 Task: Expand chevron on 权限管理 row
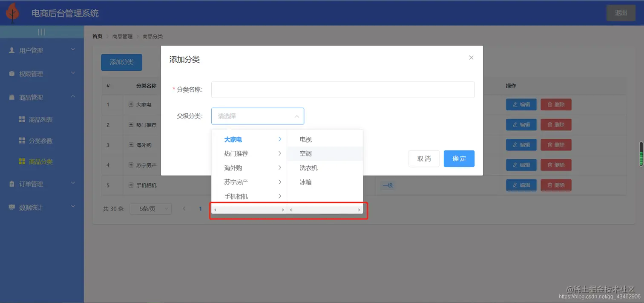(73, 73)
